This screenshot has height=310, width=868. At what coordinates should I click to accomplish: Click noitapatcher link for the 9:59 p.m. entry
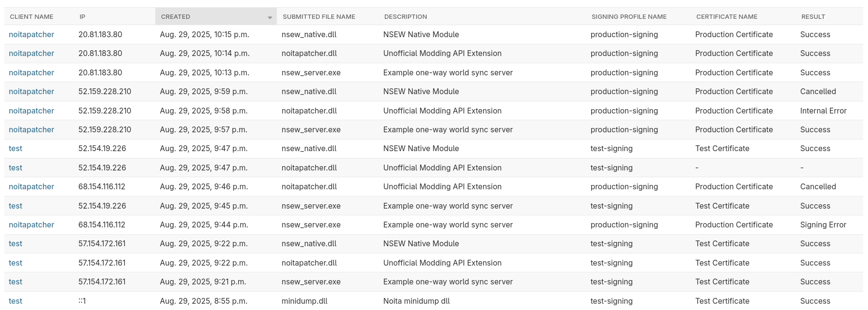[x=31, y=92]
